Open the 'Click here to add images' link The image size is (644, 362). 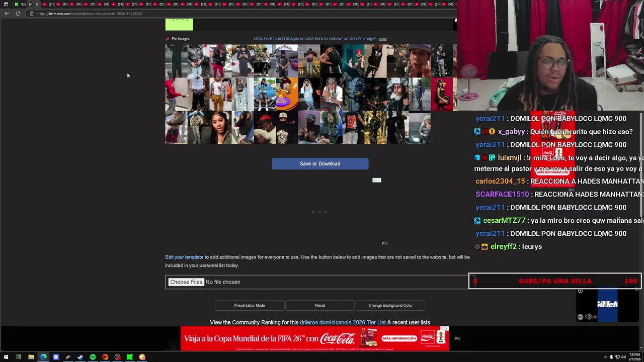pos(276,39)
